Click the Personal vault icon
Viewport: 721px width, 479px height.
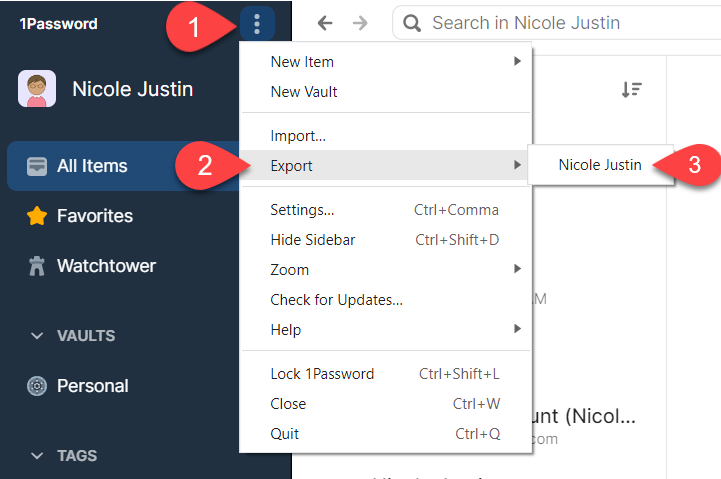pyautogui.click(x=37, y=386)
